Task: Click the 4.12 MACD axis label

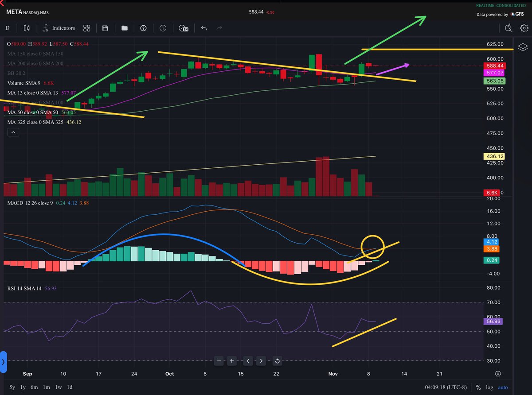Action: (492, 242)
